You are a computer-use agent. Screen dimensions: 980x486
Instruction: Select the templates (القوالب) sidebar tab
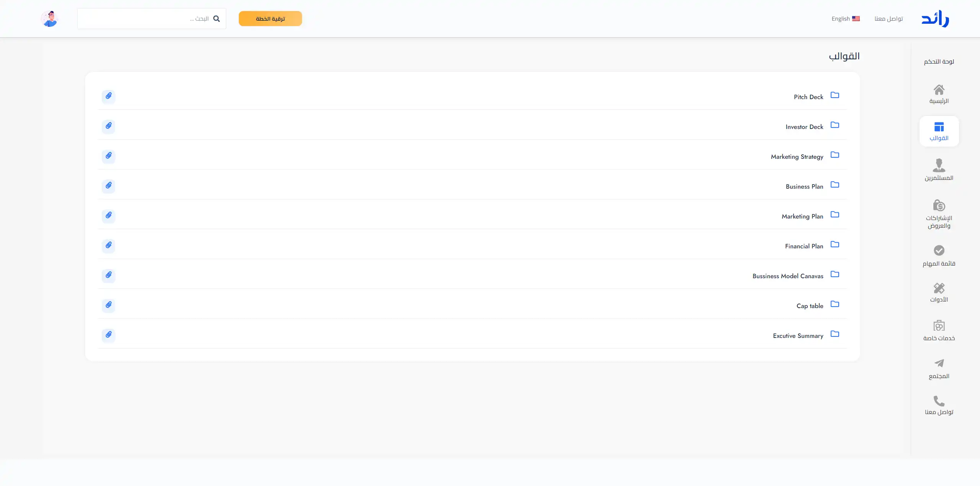click(939, 131)
